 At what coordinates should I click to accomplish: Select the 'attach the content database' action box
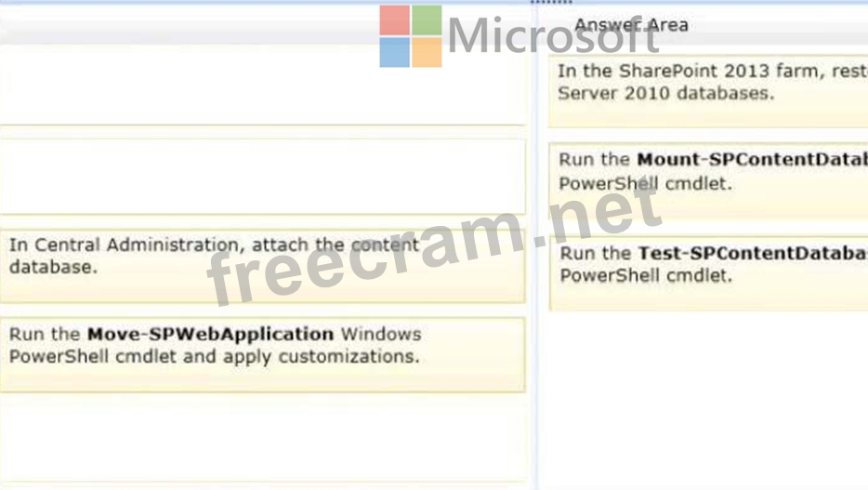click(x=262, y=266)
